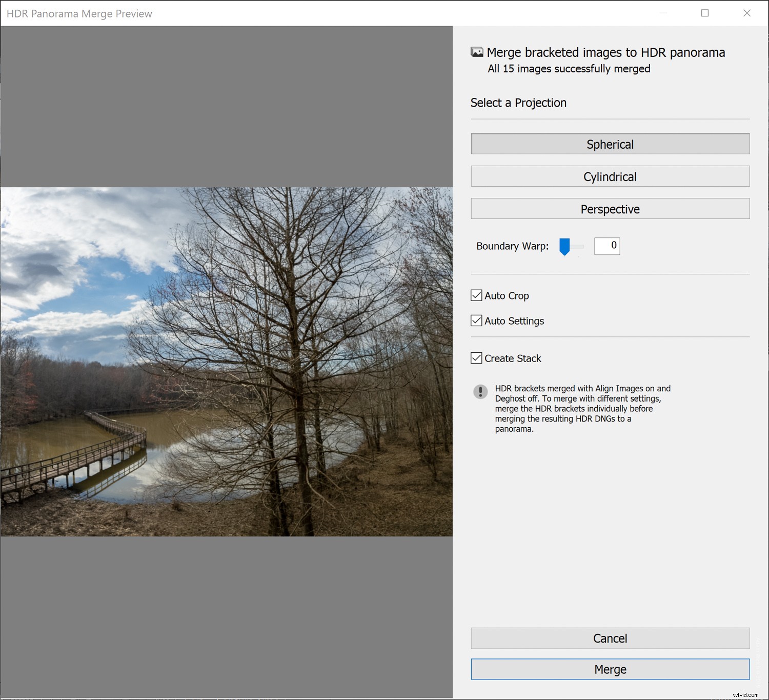The height and width of the screenshot is (700, 769).
Task: Click the information warning icon above the merge notice
Action: coord(480,392)
